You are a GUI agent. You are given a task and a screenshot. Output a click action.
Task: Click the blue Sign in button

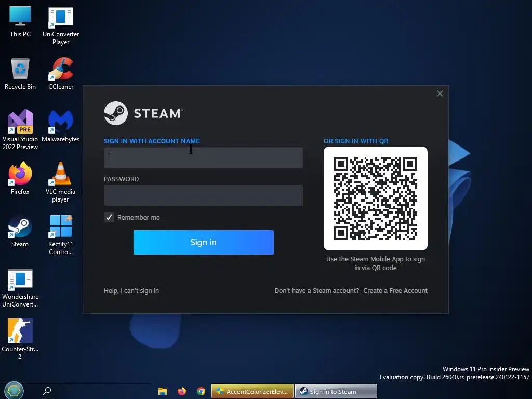(x=203, y=242)
